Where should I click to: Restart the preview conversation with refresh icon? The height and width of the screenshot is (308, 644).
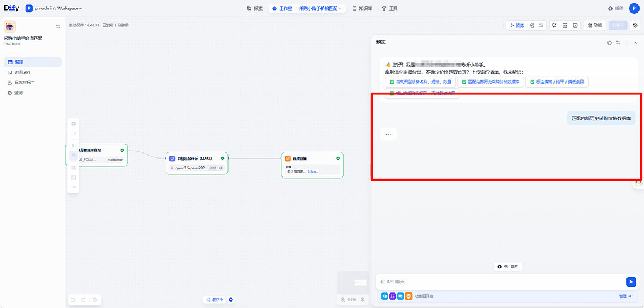pos(609,43)
